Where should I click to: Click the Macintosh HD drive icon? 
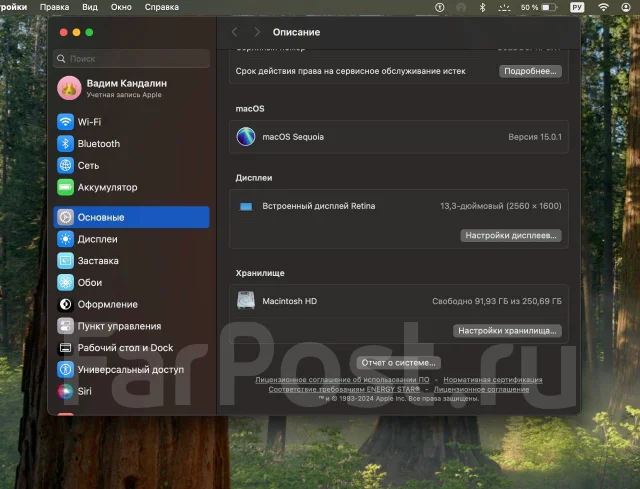(246, 300)
